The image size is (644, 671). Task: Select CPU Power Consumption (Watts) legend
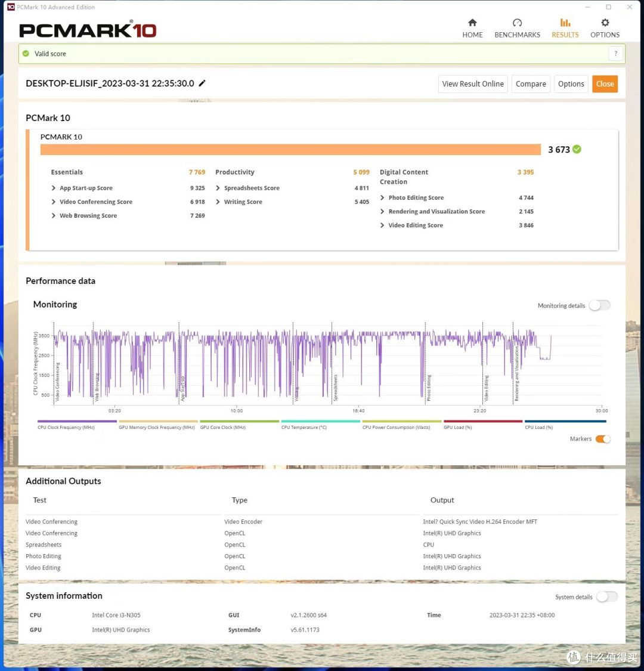(402, 425)
